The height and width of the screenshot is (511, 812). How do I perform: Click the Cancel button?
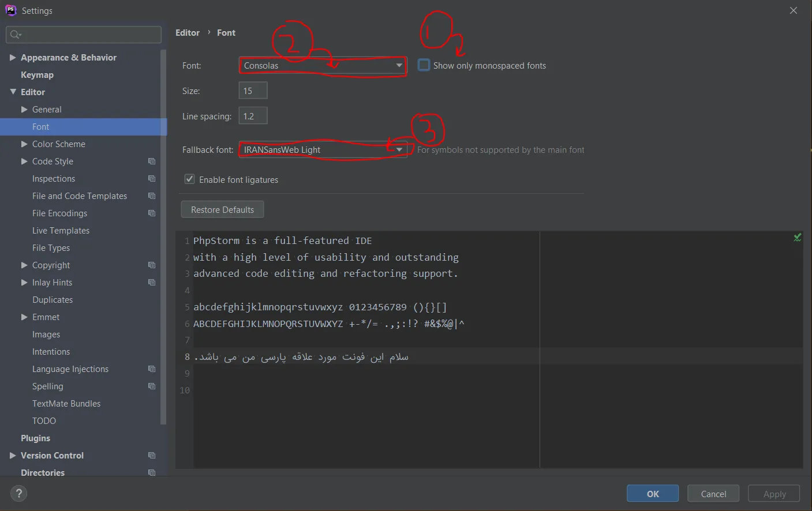tap(713, 494)
